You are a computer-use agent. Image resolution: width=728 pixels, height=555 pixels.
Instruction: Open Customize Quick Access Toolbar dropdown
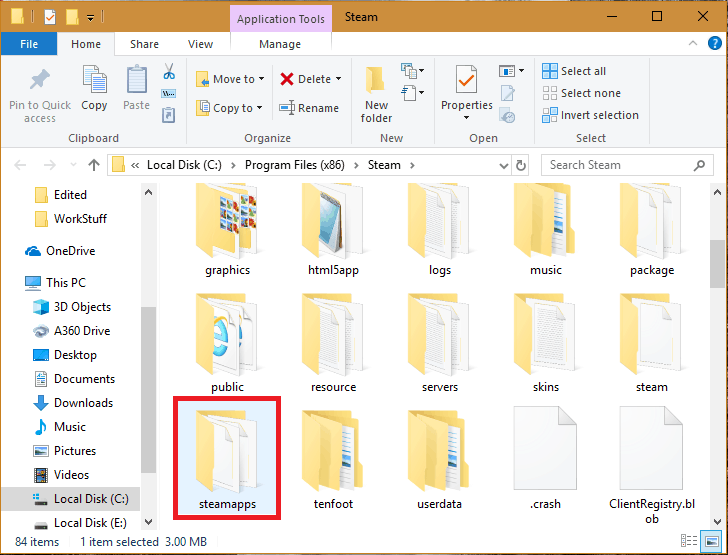point(91,18)
